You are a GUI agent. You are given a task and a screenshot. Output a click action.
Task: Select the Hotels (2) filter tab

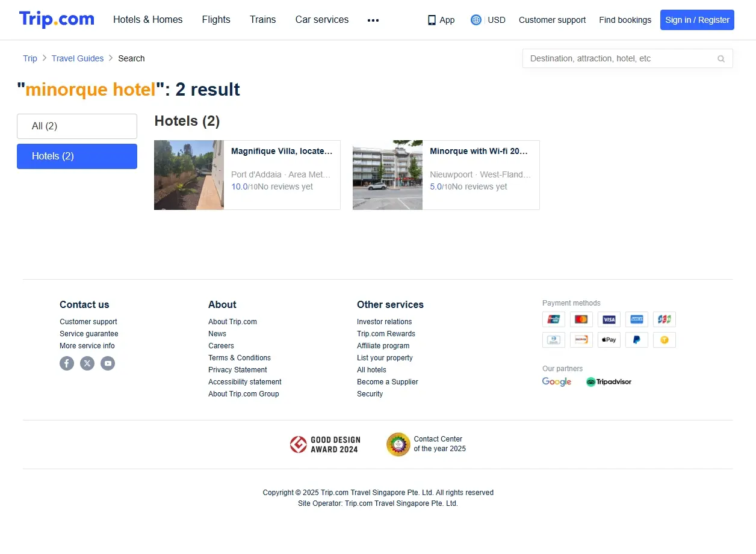77,156
